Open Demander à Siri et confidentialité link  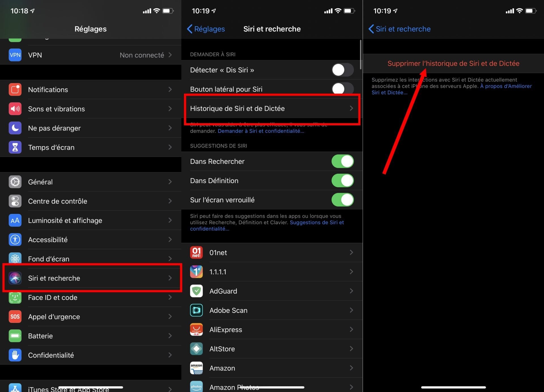[261, 131]
